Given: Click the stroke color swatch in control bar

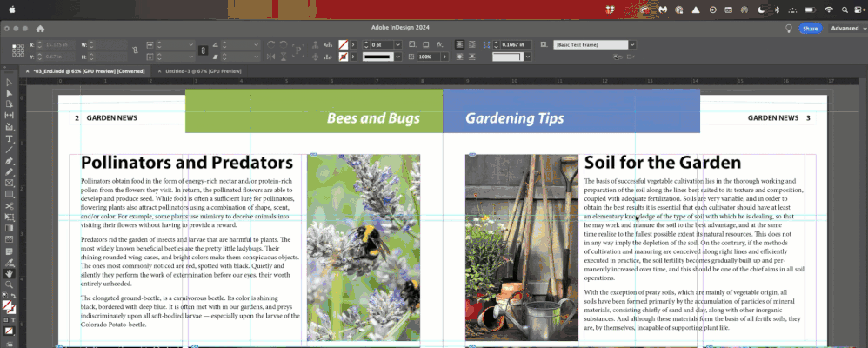Looking at the screenshot, I should [x=344, y=57].
